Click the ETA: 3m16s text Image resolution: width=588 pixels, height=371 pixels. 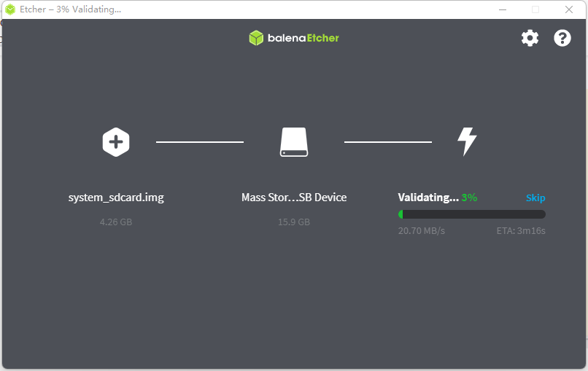click(521, 231)
